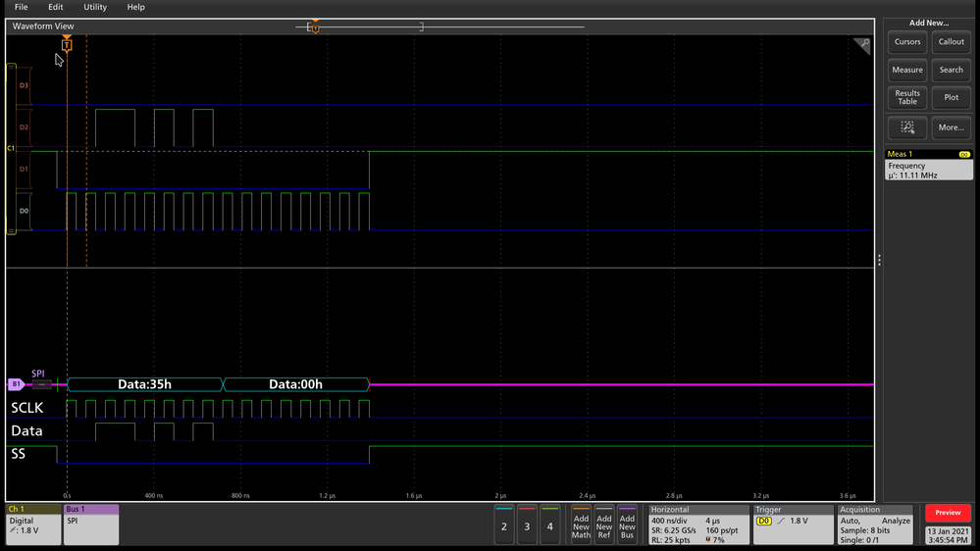Open the File menu
Viewport: 980px width, 551px height.
(22, 7)
